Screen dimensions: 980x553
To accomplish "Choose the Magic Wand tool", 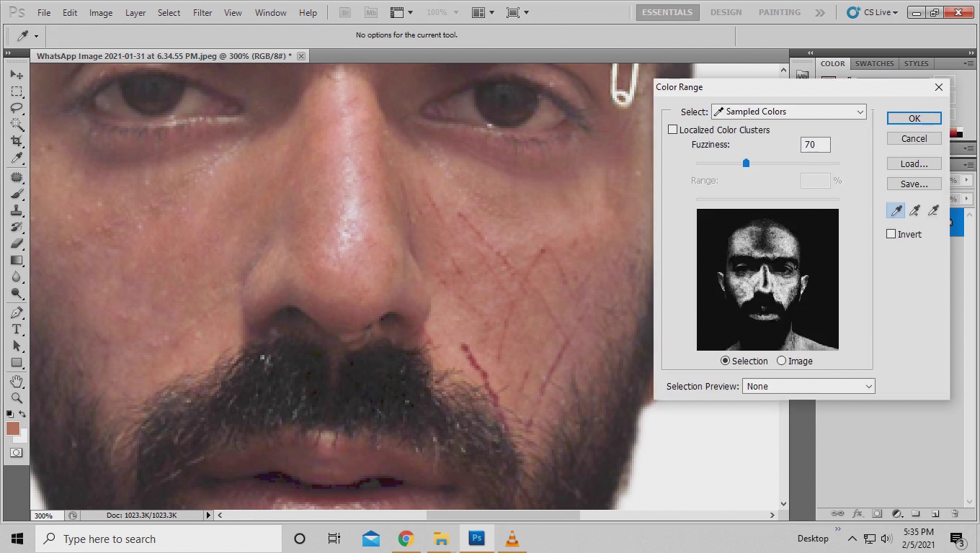I will pos(17,125).
